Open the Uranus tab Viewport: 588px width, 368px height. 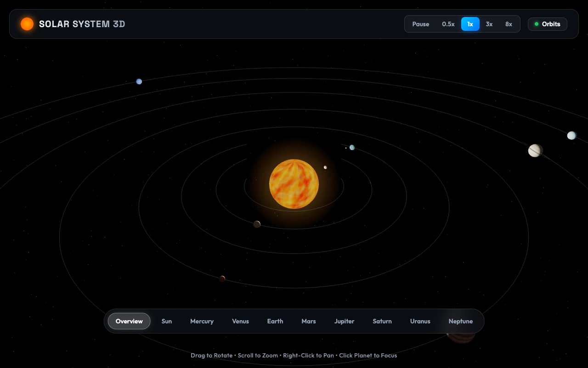(x=420, y=321)
